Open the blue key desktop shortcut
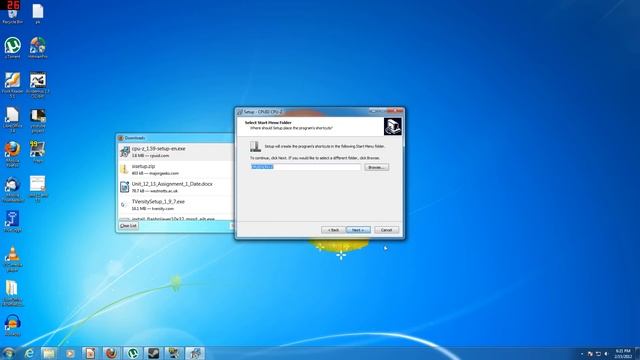The width and height of the screenshot is (640, 360). (x=12, y=222)
